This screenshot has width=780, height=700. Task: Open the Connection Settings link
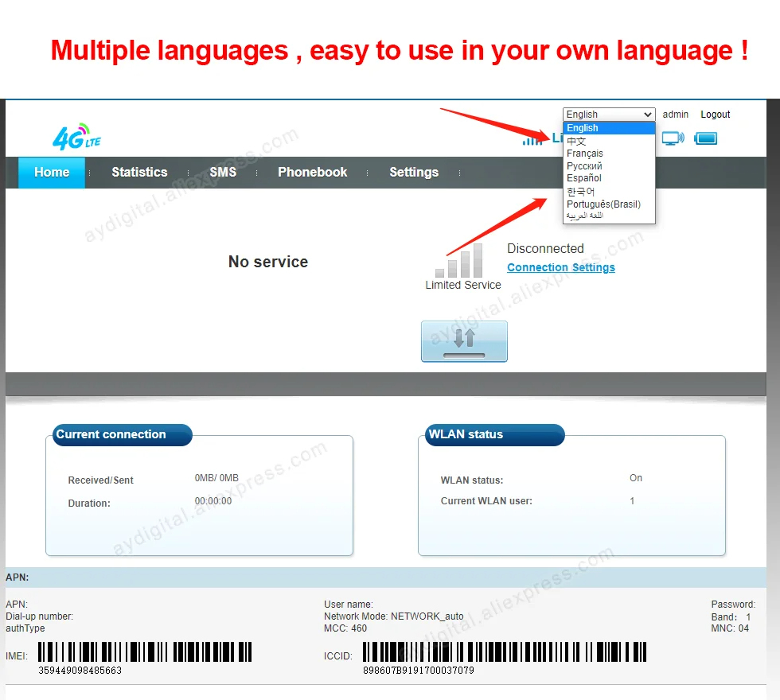click(561, 267)
